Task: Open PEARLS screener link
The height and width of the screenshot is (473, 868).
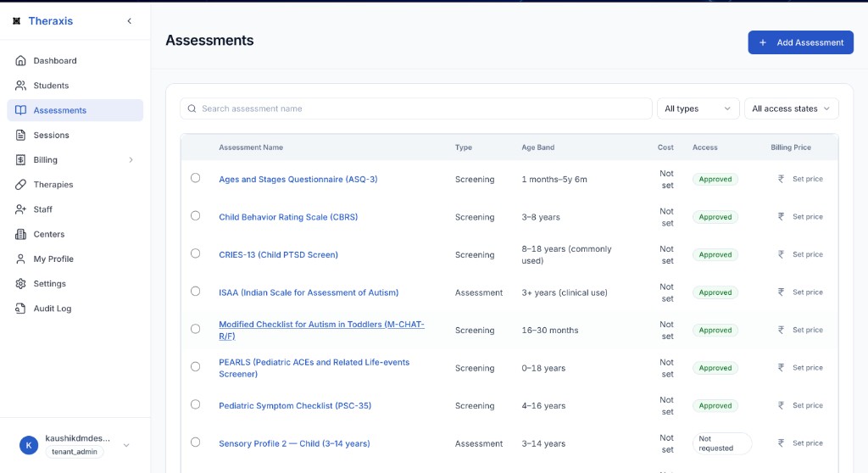Action: (314, 368)
